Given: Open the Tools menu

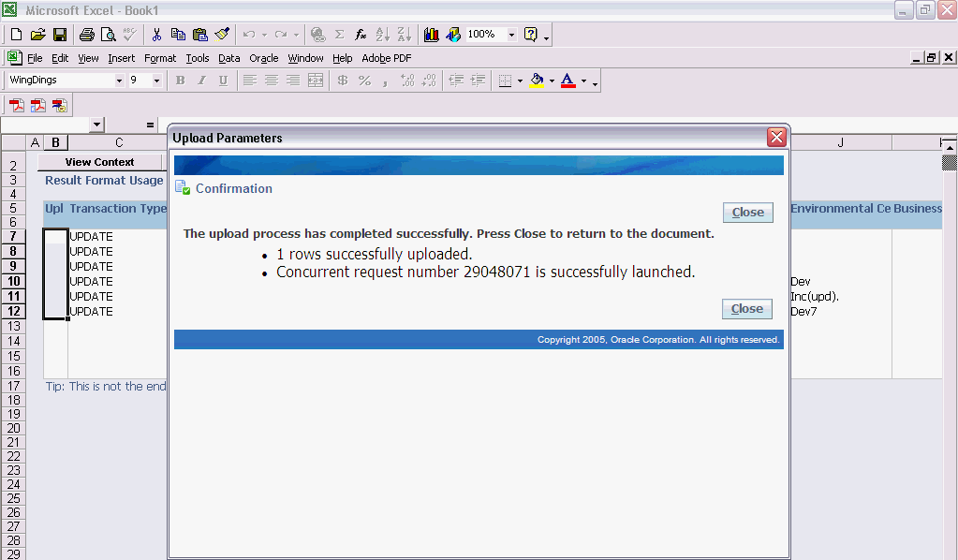Looking at the screenshot, I should point(198,58).
